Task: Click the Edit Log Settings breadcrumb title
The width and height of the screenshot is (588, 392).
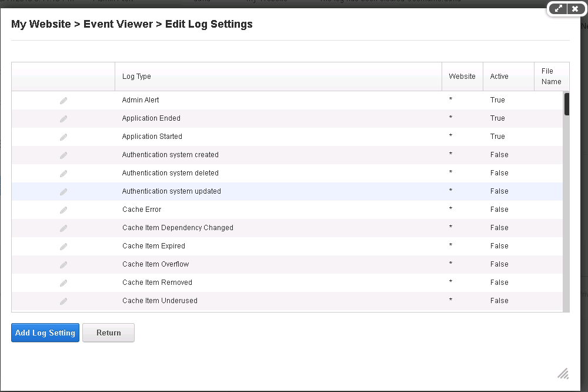Action: pyautogui.click(x=209, y=24)
